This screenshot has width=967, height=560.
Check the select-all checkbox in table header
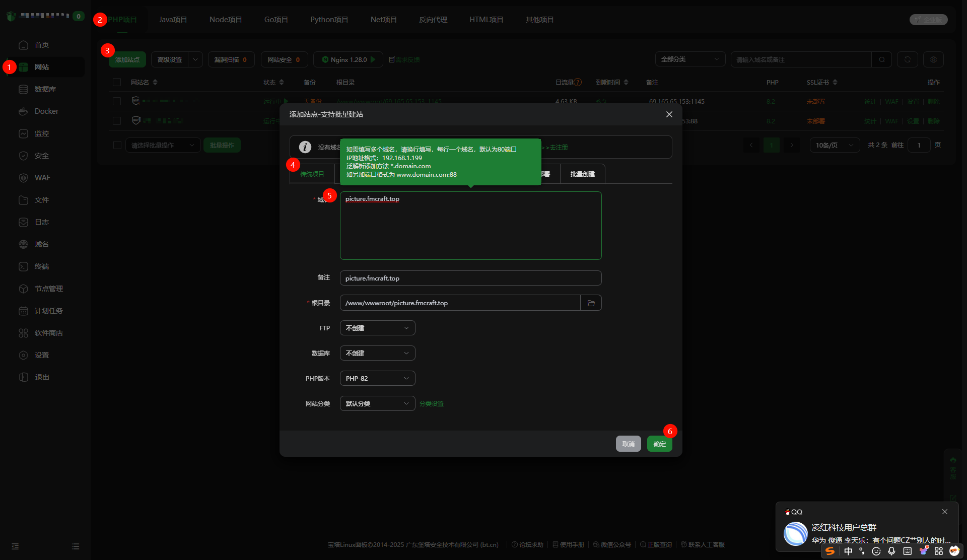coord(117,82)
